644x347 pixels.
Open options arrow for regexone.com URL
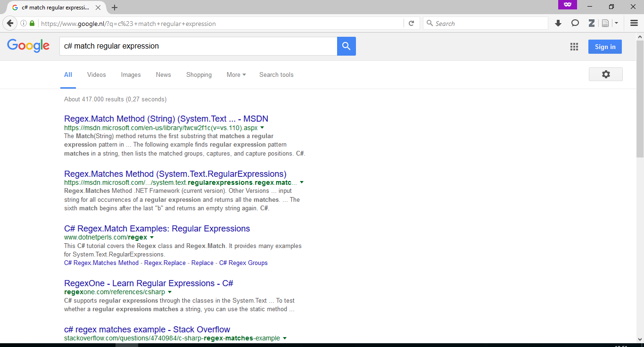click(x=170, y=292)
